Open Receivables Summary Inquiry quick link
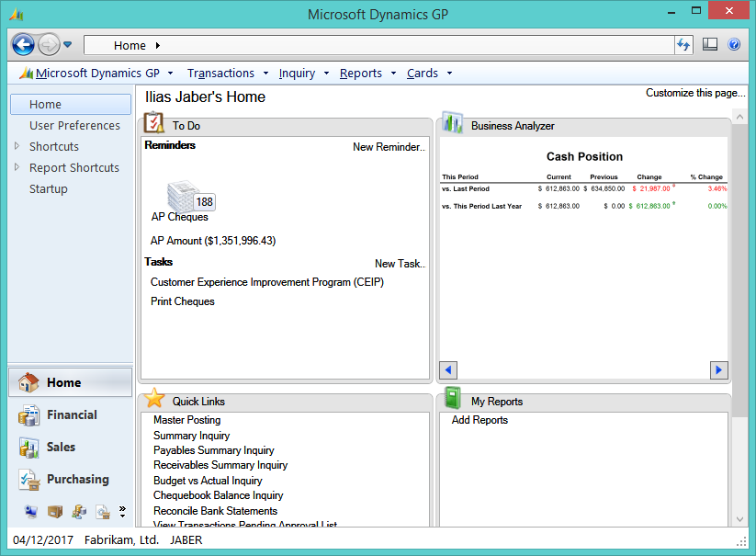The height and width of the screenshot is (556, 756). point(220,465)
